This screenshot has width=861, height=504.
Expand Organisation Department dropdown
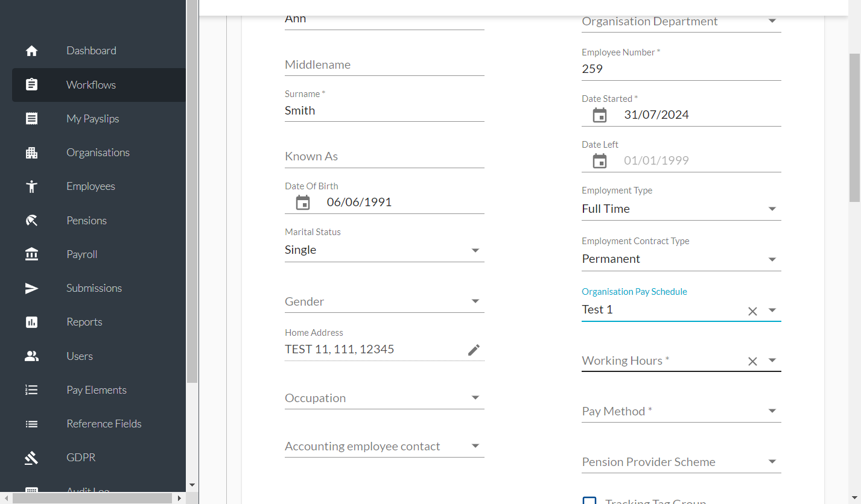[x=772, y=21]
